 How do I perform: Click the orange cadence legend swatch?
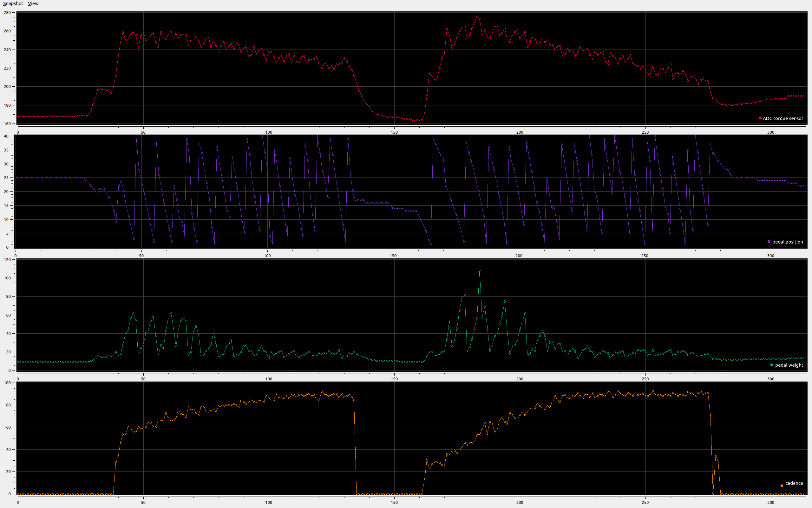click(782, 485)
